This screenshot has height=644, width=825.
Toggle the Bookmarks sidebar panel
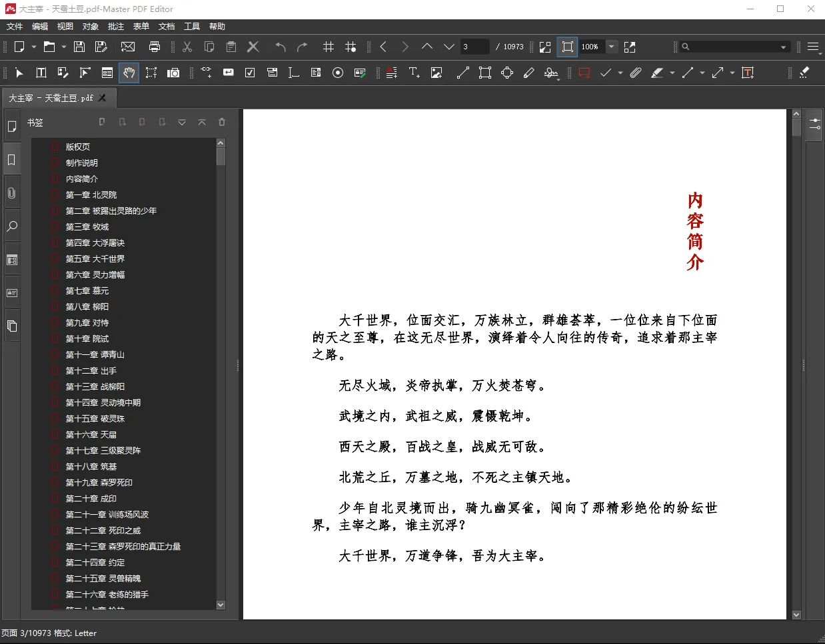click(12, 160)
